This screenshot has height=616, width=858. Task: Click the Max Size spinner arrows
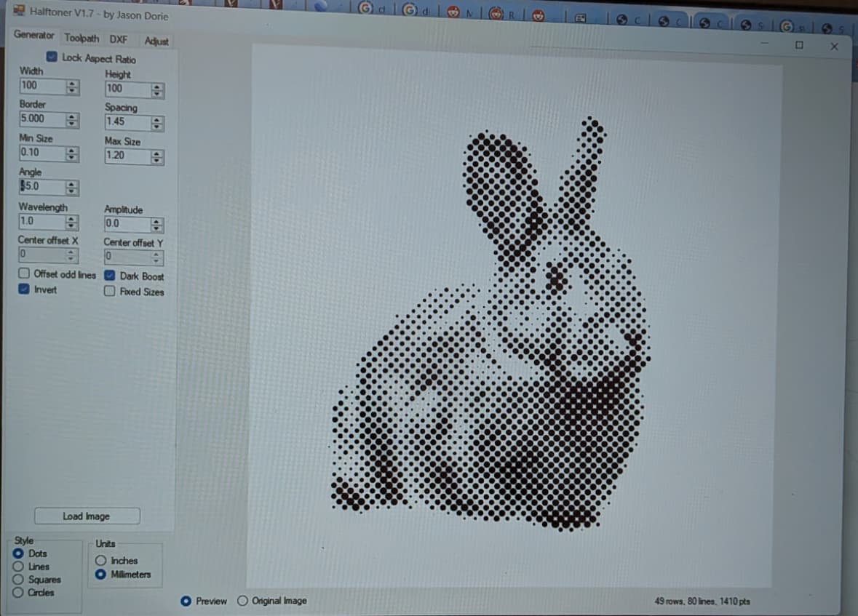click(157, 156)
